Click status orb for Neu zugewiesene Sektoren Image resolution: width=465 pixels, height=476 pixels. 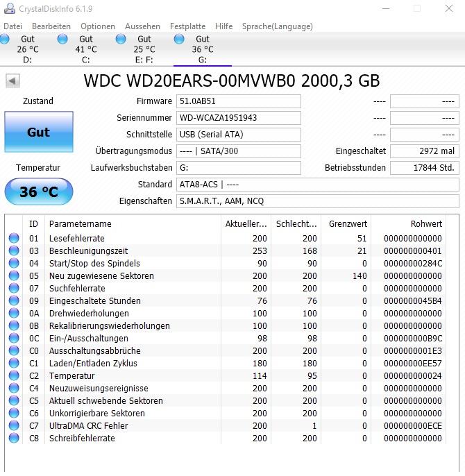tap(14, 275)
